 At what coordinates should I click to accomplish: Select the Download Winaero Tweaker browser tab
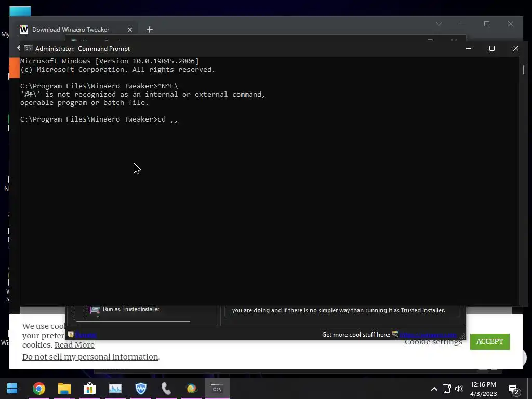coord(76,30)
